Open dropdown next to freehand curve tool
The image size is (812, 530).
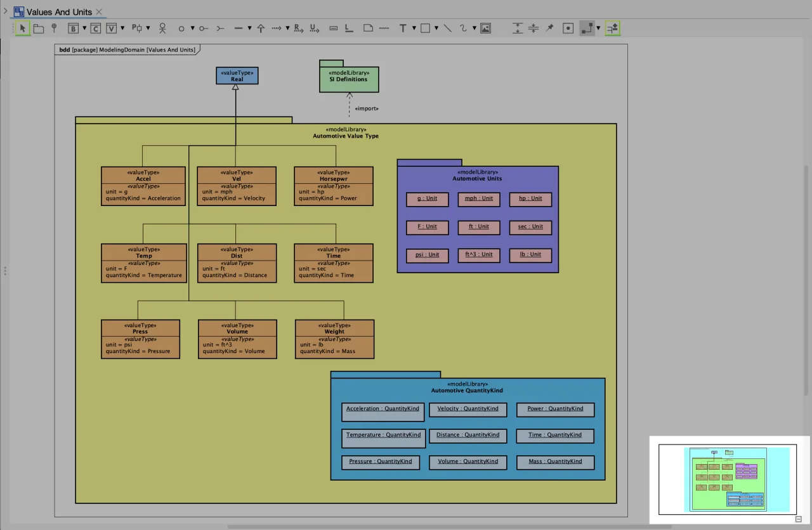tap(475, 29)
